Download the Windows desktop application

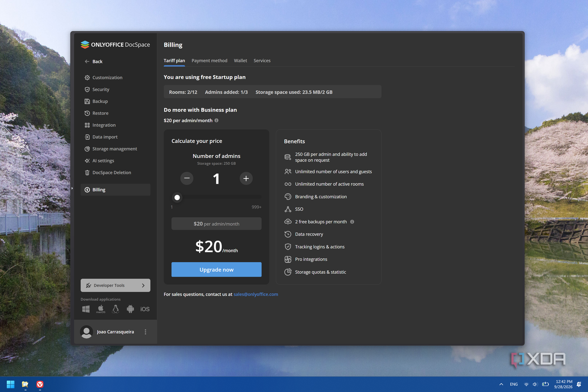coord(86,309)
